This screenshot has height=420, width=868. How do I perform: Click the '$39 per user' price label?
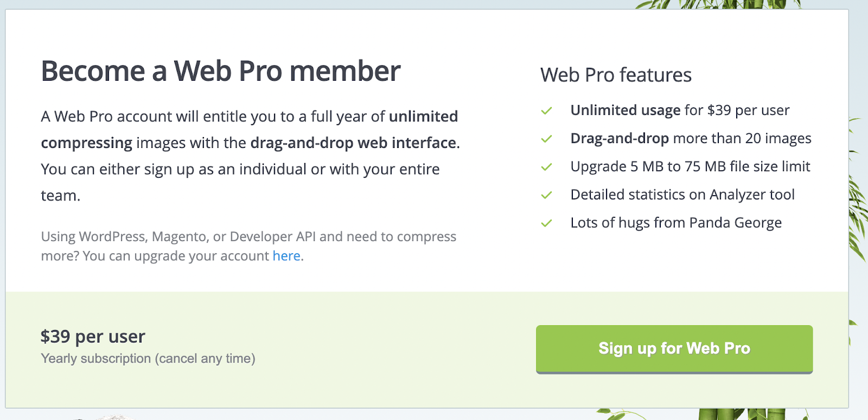[93, 337]
